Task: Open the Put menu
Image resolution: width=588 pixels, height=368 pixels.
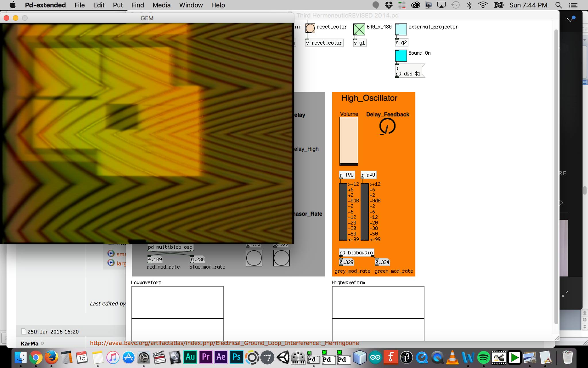Action: coord(118,5)
